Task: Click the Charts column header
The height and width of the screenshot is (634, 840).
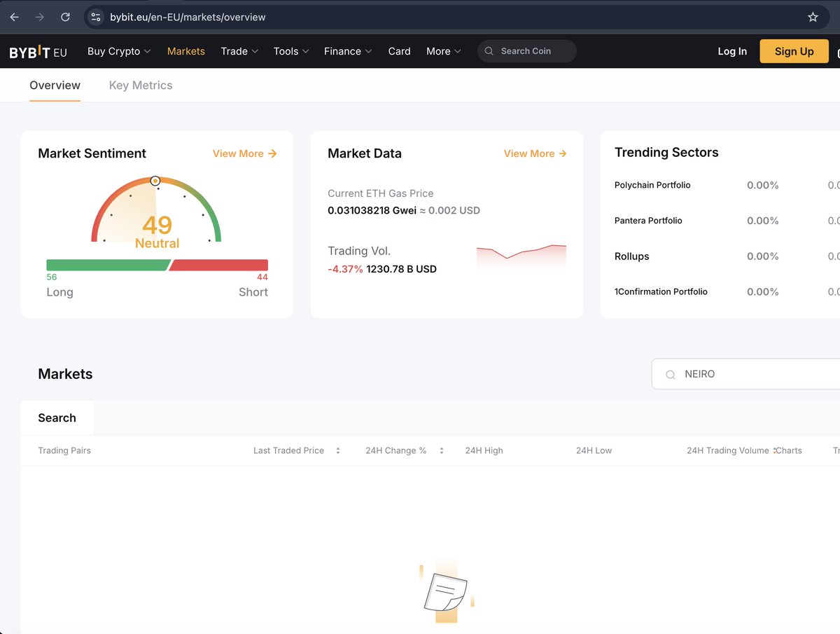Action: point(789,450)
